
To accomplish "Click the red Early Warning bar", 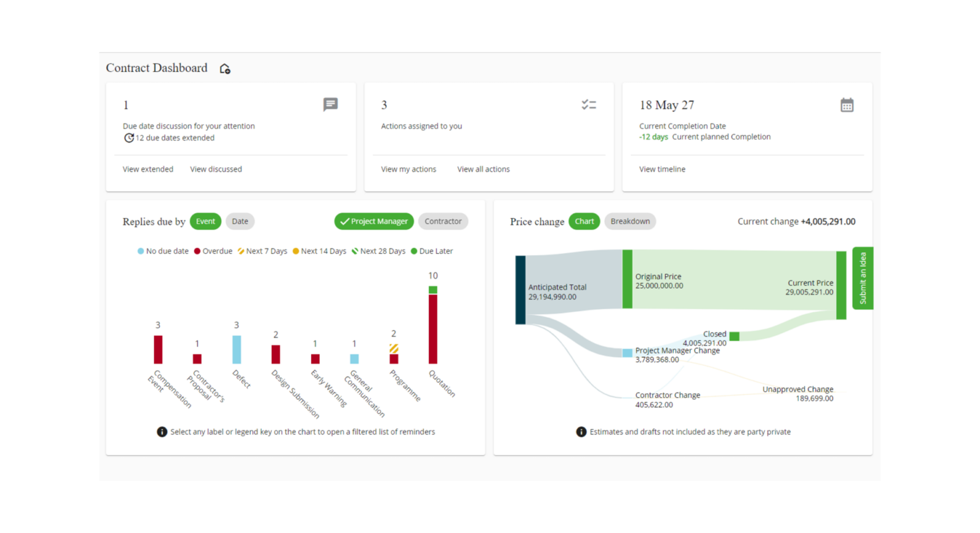I will pyautogui.click(x=315, y=359).
